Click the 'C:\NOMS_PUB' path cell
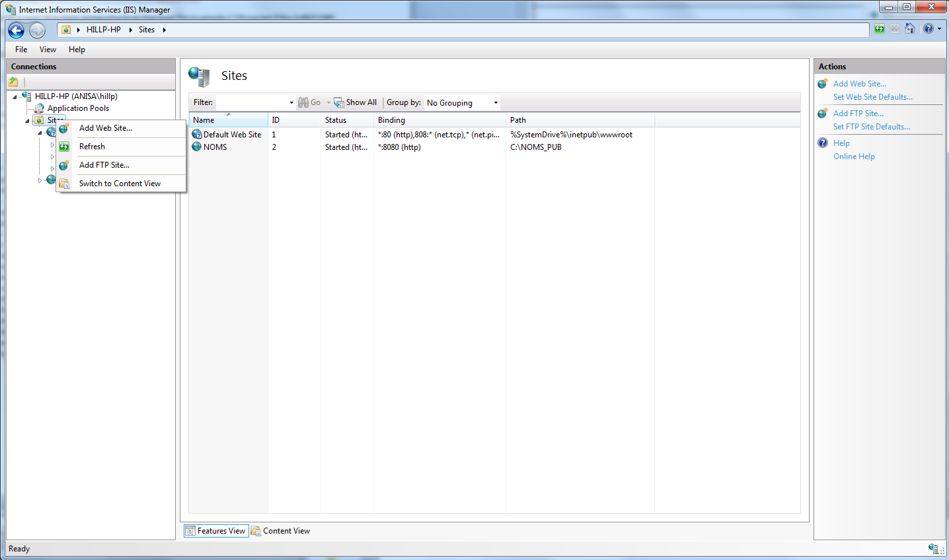949x560 pixels. click(536, 147)
